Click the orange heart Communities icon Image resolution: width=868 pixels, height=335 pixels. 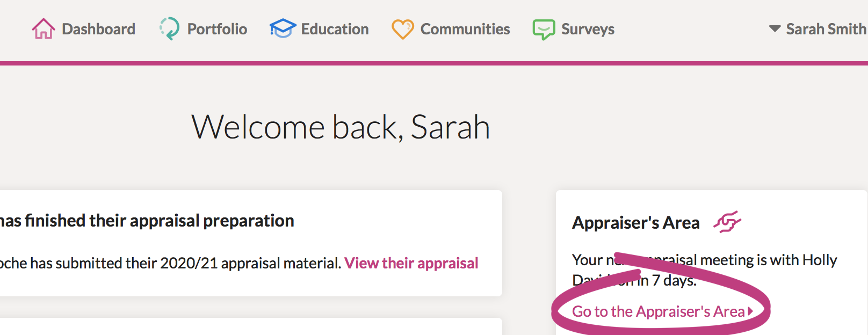coord(403,30)
